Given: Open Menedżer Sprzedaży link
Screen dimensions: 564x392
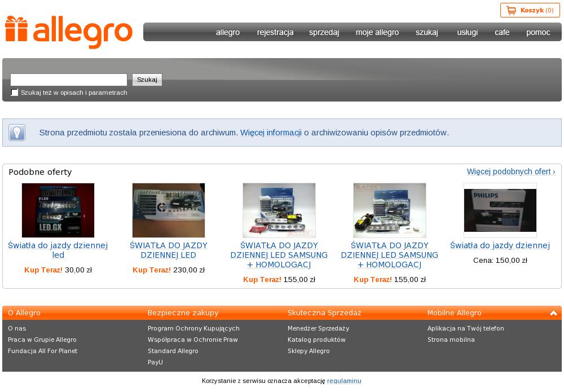Looking at the screenshot, I should click(318, 328).
